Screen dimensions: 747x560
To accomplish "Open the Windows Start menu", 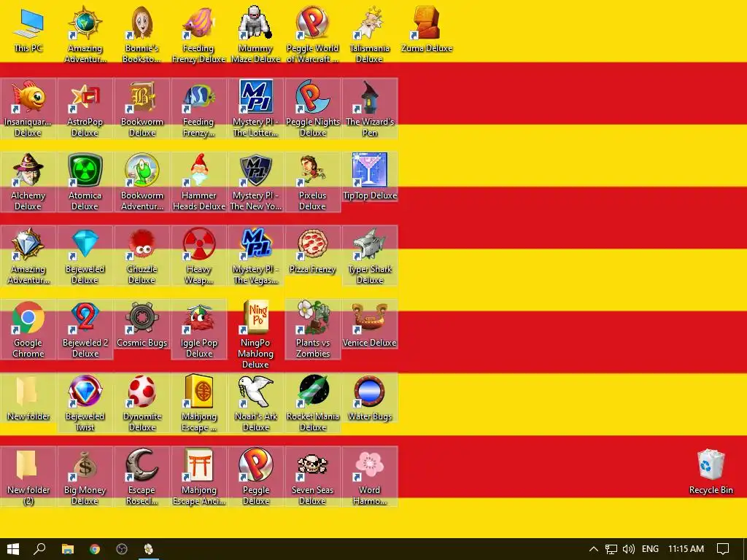I will (13, 549).
